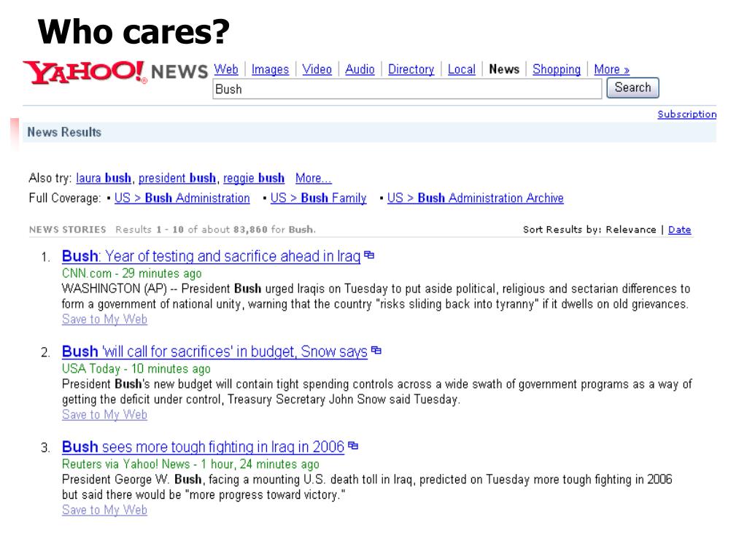Switch to the Video search tab
Viewport: 747px width, 560px height.
317,69
